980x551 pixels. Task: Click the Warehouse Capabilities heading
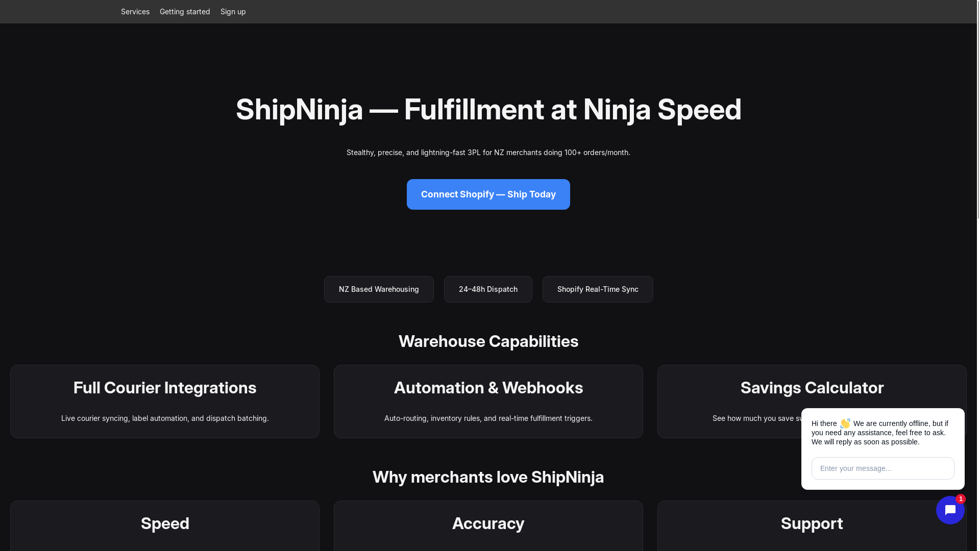pyautogui.click(x=488, y=341)
